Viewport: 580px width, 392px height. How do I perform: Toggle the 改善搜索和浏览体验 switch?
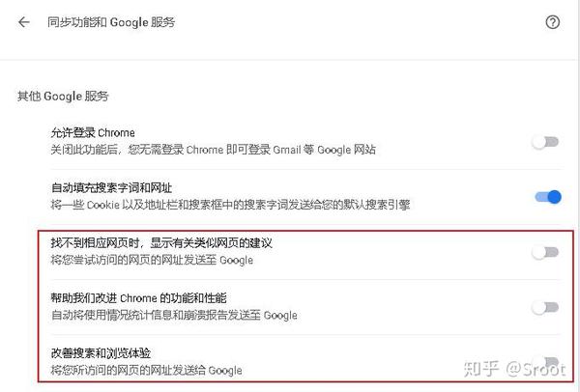[545, 362]
